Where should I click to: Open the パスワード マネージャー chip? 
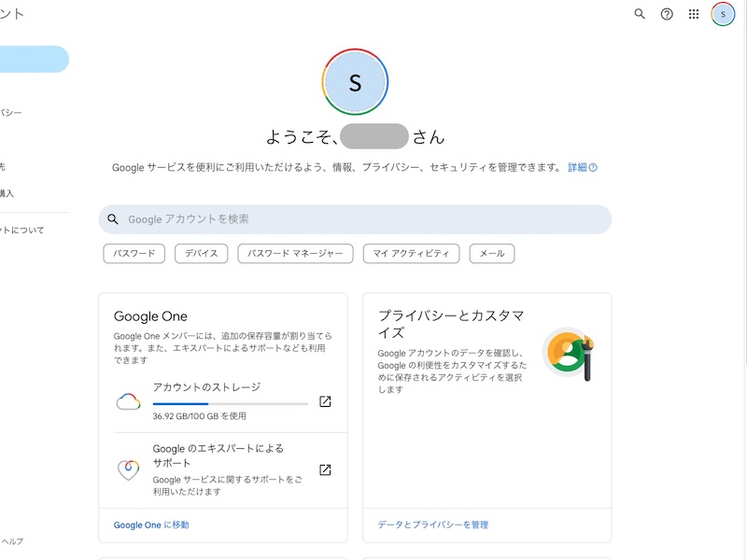click(x=295, y=253)
